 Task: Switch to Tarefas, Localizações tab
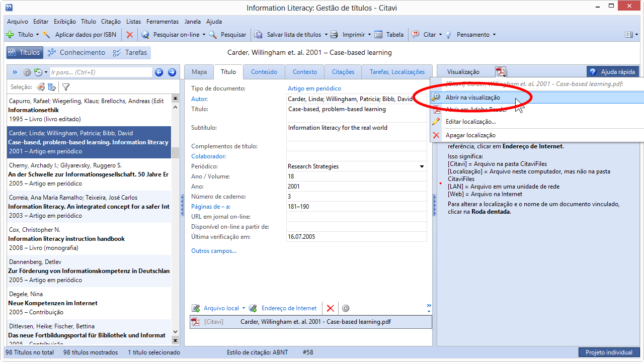[397, 72]
